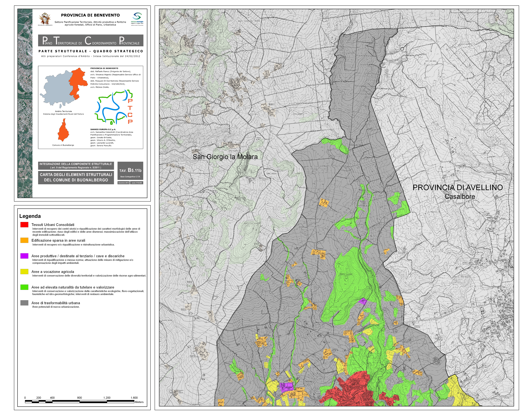
Task: Click 'Aree produttive / destinate al terziario' label
Action: [x=78, y=256]
